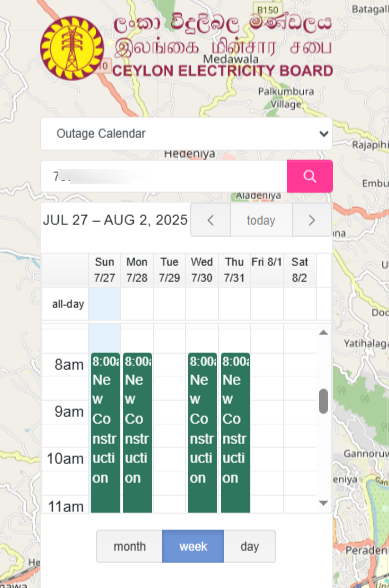Click the JUL 27 – AUG 2, 2025 title
This screenshot has width=389, height=588.
[x=115, y=220]
